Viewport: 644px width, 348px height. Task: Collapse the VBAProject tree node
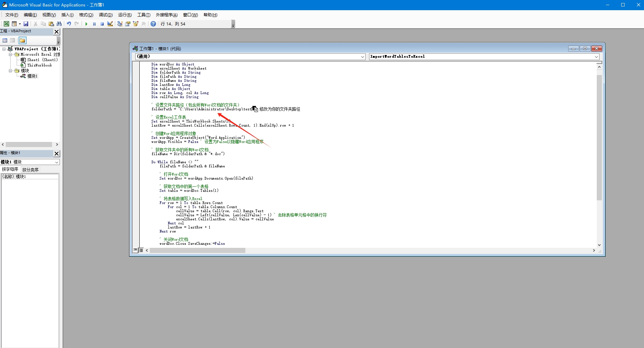tap(4, 49)
